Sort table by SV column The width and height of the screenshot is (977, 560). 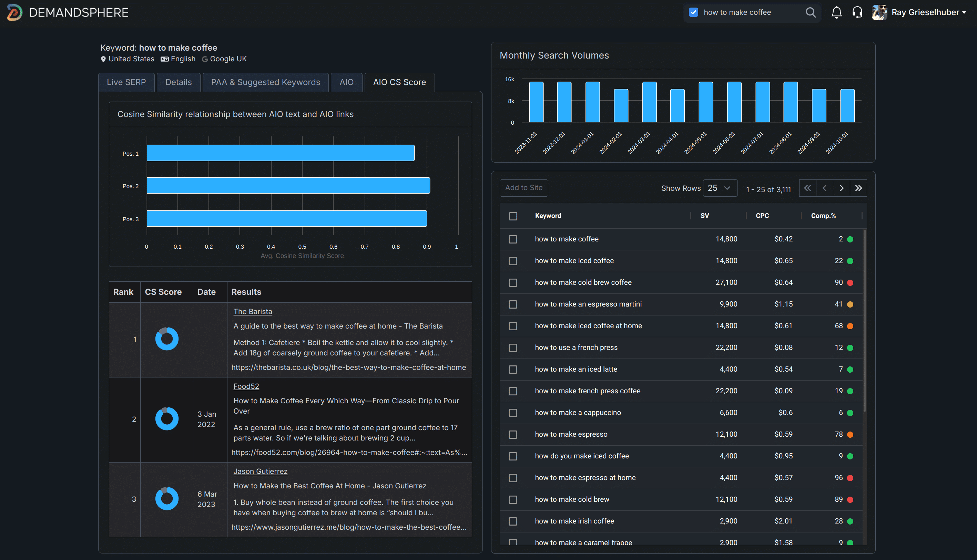click(x=704, y=216)
